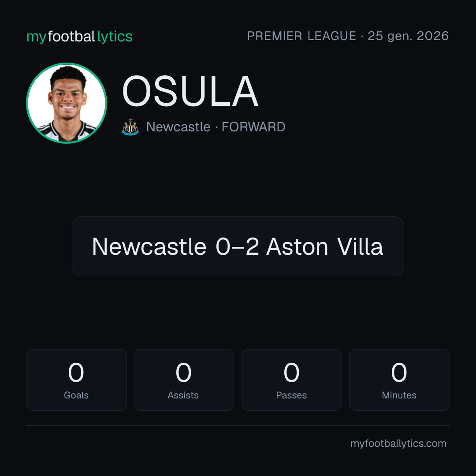The height and width of the screenshot is (476, 476).
Task: Visit the myfootballytics.com footer link
Action: point(398,443)
